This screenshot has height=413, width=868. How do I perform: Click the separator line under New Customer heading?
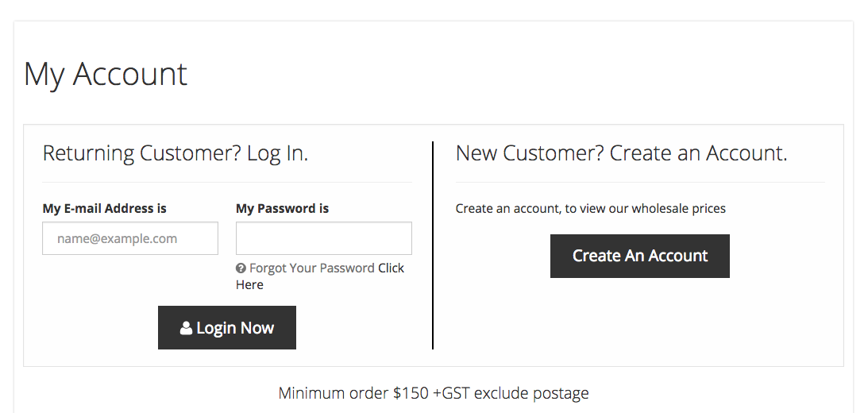coord(641,182)
